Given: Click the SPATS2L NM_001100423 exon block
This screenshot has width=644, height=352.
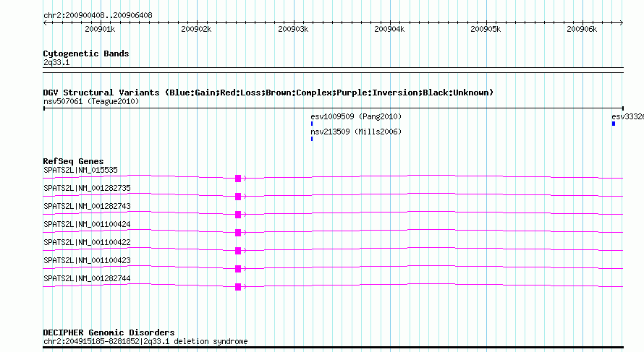Looking at the screenshot, I should [238, 269].
